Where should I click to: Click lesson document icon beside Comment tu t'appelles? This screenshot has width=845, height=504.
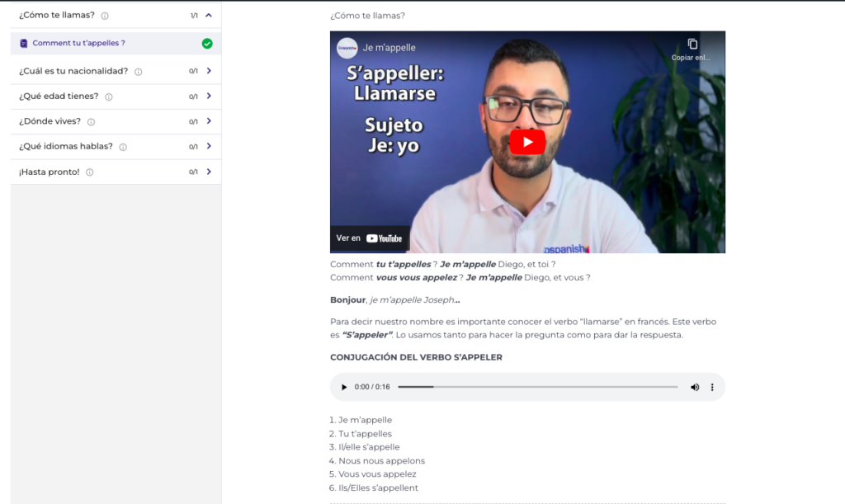point(24,43)
